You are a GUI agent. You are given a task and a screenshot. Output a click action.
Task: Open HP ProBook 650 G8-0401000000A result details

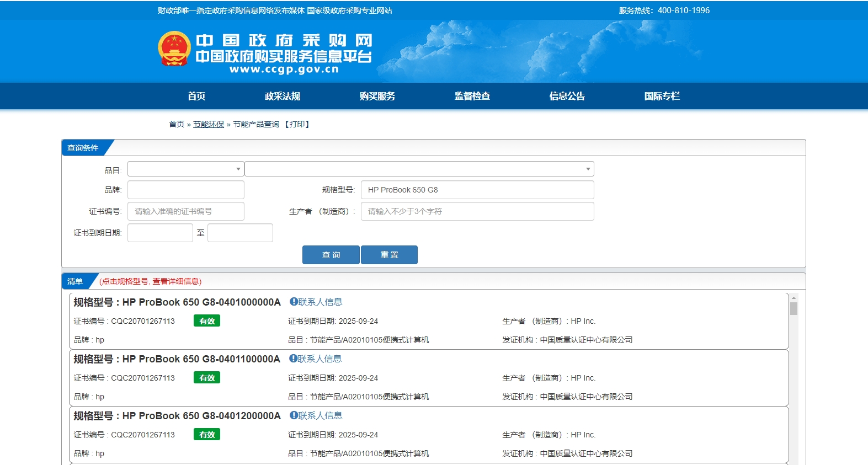201,302
